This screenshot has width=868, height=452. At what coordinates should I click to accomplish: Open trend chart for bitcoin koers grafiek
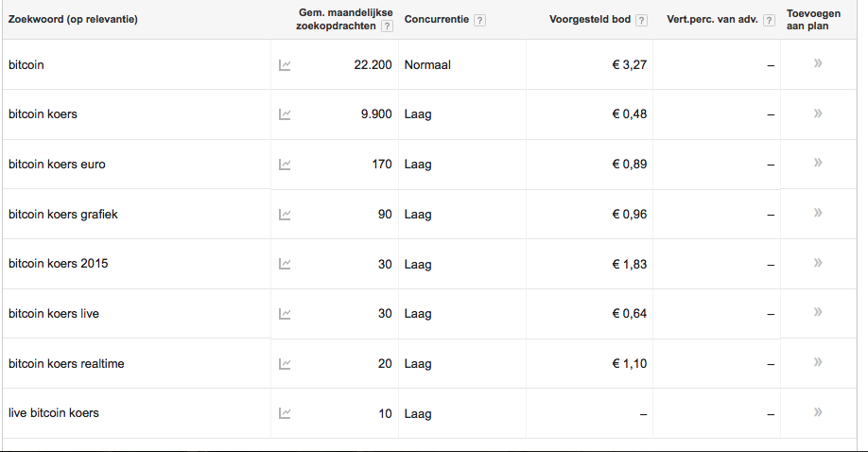click(285, 215)
